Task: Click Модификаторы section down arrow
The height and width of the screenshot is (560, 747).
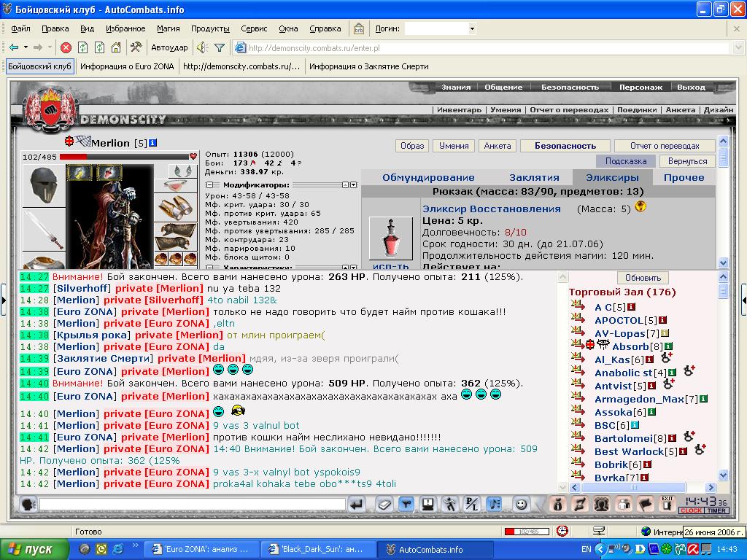Action: tap(354, 184)
